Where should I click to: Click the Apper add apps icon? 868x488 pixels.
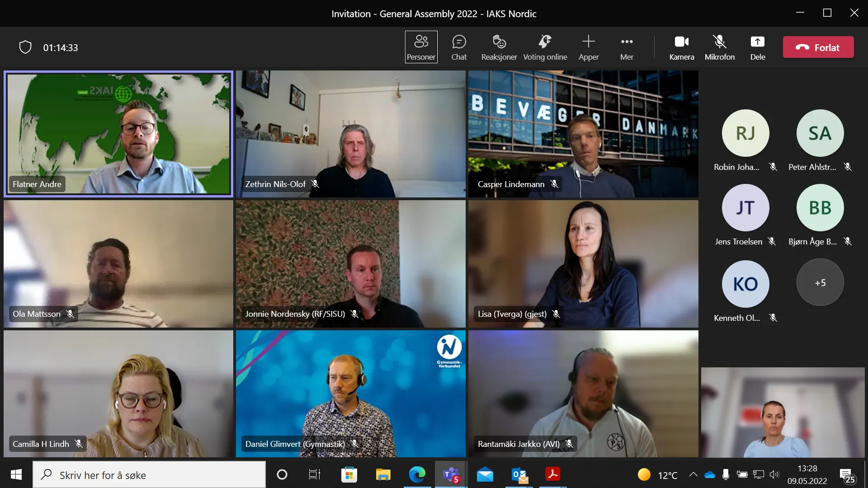[588, 47]
